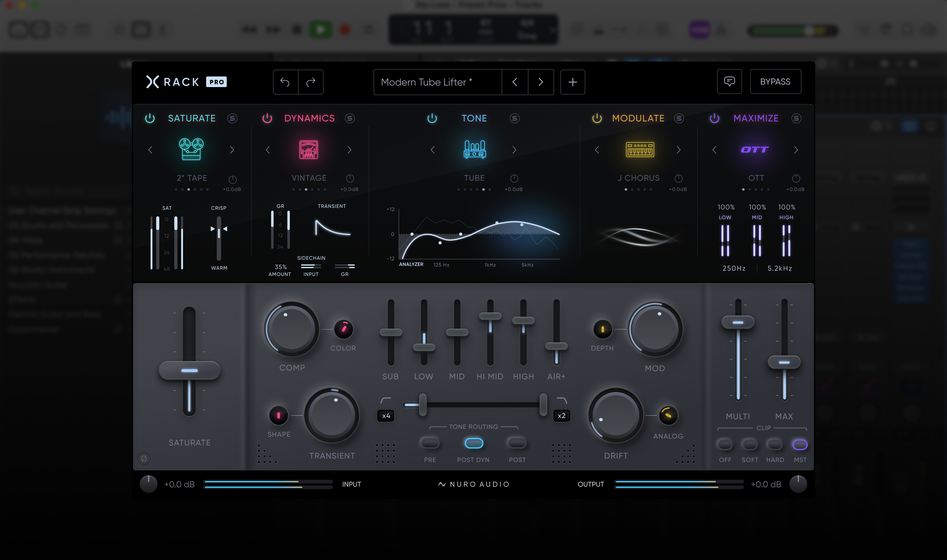Toggle the Dynamics module power button
The image size is (947, 560).
pyautogui.click(x=267, y=118)
